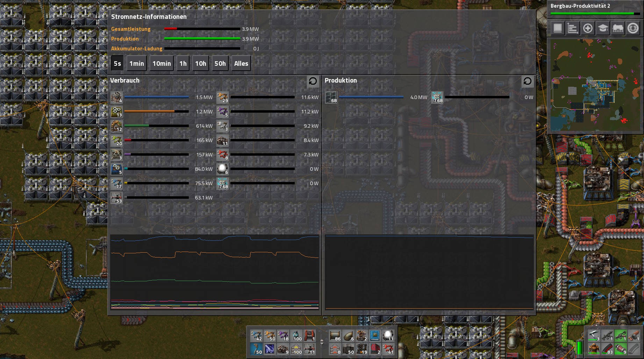Click the 768 icon in the Produktion list
Image resolution: width=644 pixels, height=359 pixels.
(x=437, y=97)
